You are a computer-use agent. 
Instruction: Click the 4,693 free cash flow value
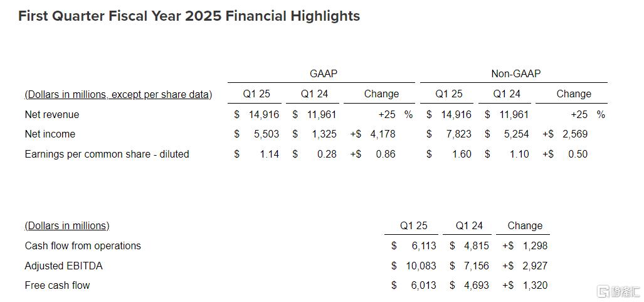476,285
